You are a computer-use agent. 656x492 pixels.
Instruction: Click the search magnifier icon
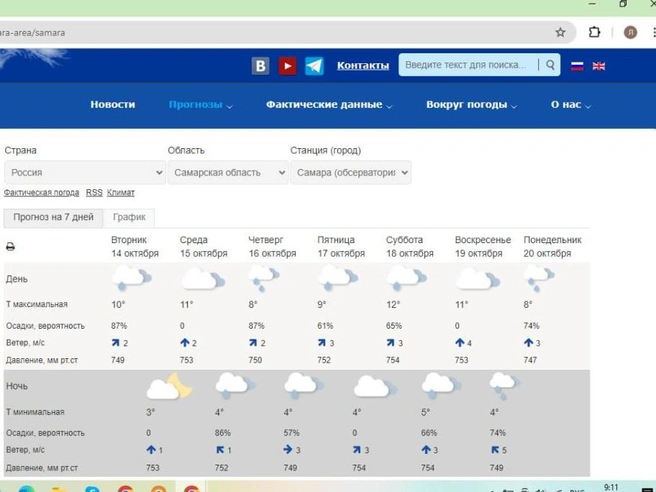(x=550, y=65)
